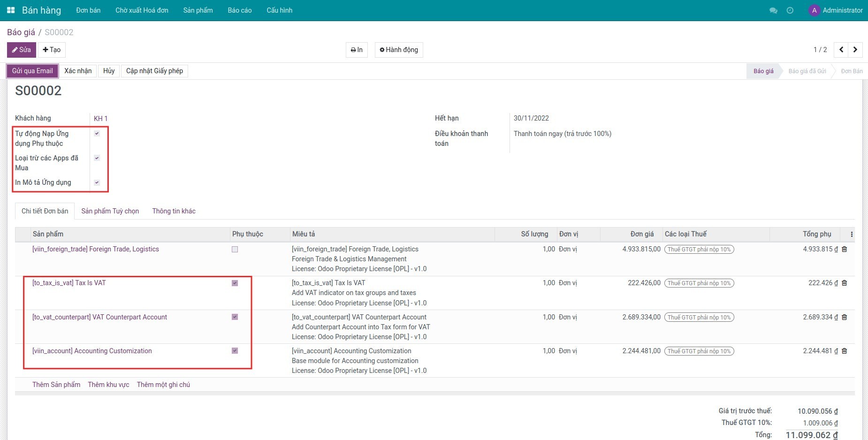Open the conversations chat icon
Screen dimensions: 868x440
pos(773,10)
